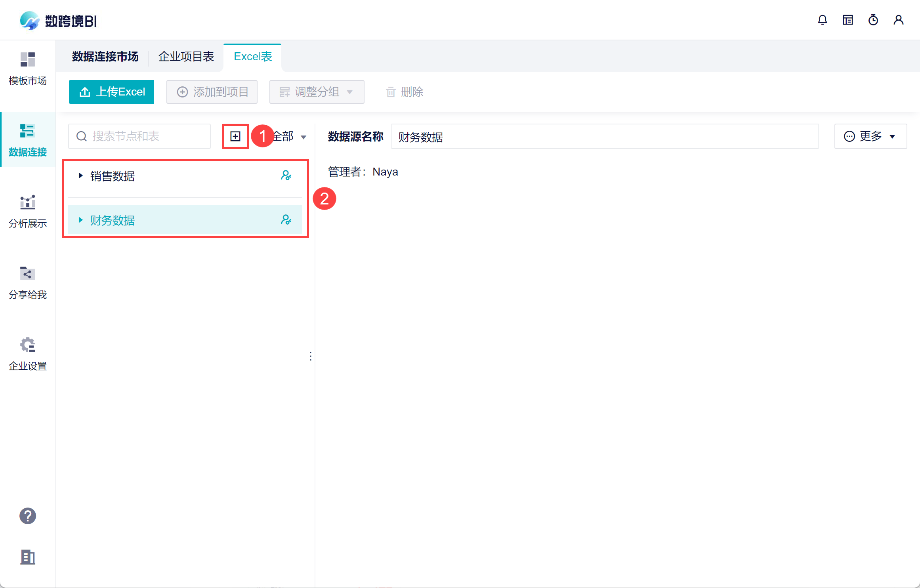Switch to the 数据连接市场 tab
The width and height of the screenshot is (920, 588).
pos(105,57)
